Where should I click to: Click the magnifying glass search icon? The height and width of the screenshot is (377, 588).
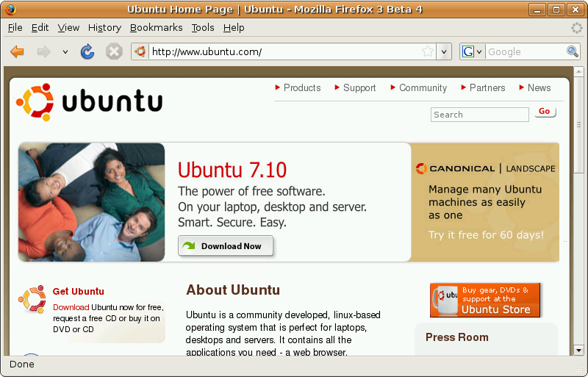[x=573, y=51]
